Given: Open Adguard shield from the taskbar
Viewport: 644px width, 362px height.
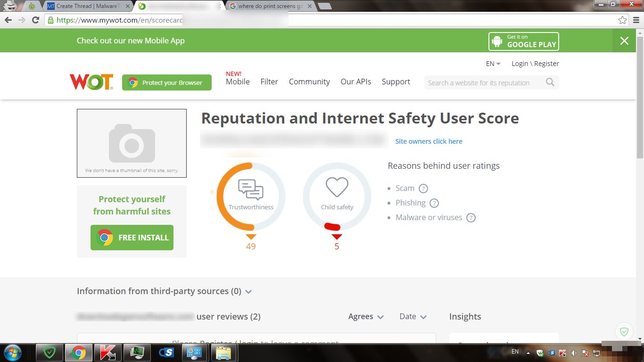Looking at the screenshot, I should [50, 353].
